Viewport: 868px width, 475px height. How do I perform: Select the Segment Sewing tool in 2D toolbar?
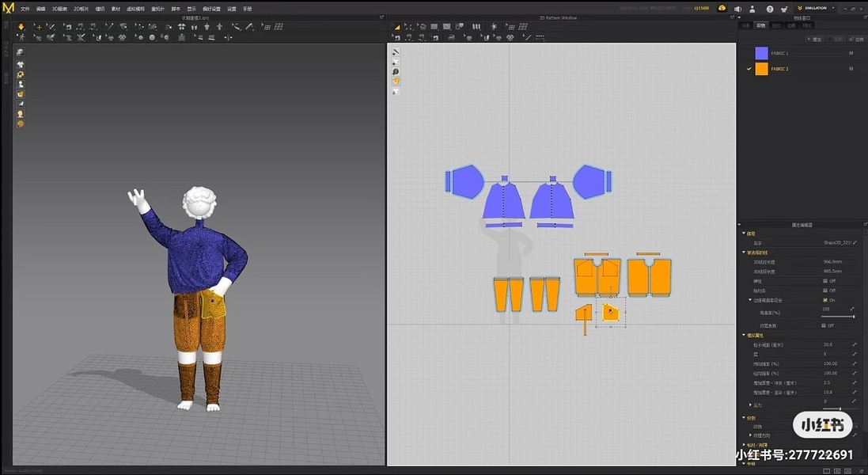click(410, 38)
